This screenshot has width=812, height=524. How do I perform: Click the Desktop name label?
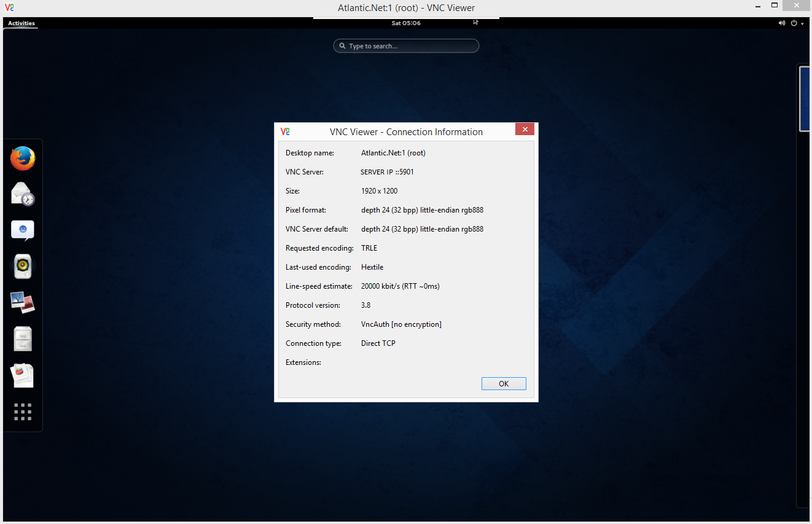click(310, 153)
